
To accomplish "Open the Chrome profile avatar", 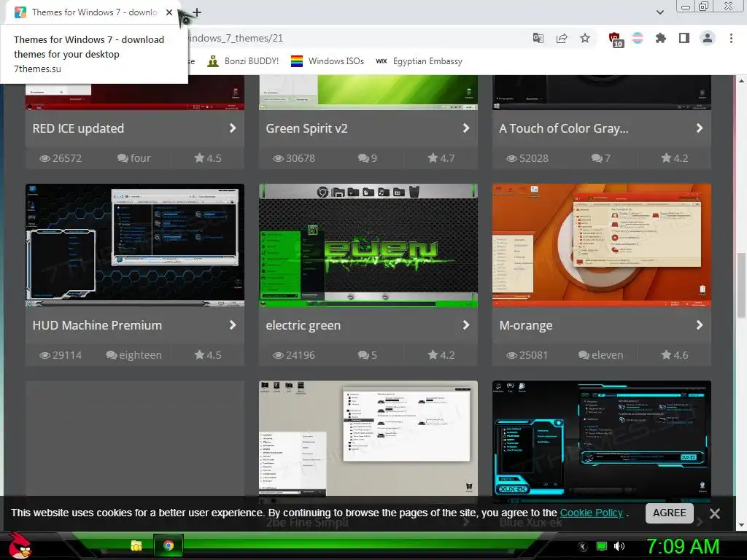I will pos(708,39).
